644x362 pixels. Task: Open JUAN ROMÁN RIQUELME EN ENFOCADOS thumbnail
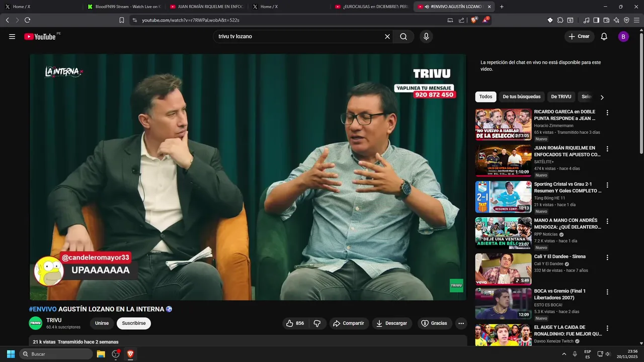(503, 161)
